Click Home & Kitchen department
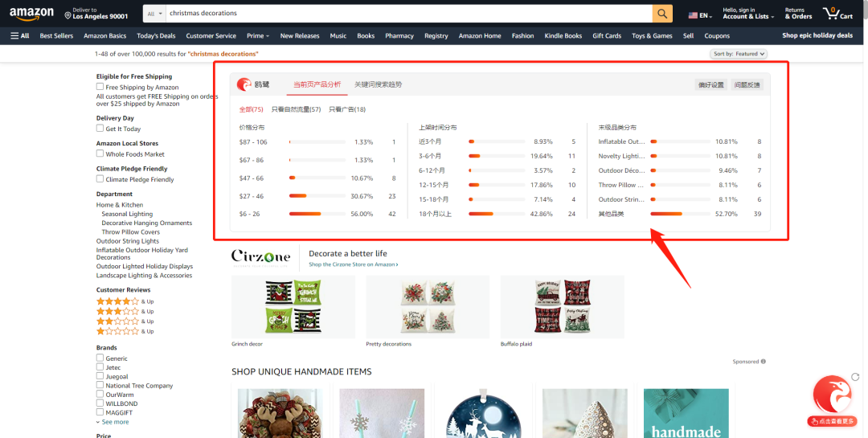868x438 pixels. [x=120, y=205]
